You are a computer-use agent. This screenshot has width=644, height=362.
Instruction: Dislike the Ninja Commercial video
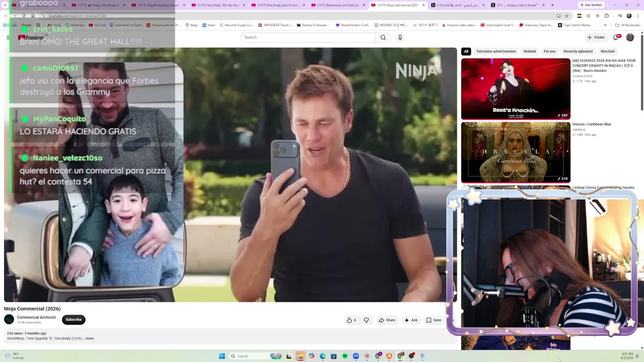(366, 320)
